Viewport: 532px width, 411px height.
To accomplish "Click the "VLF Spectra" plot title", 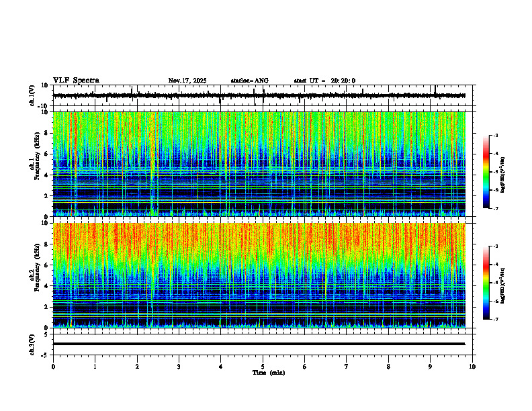I will pos(76,81).
